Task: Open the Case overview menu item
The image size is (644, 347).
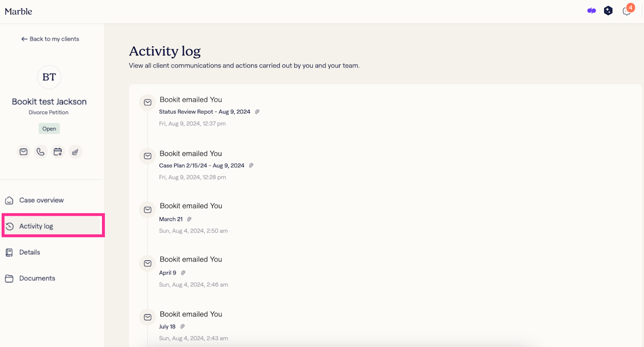Action: [41, 200]
